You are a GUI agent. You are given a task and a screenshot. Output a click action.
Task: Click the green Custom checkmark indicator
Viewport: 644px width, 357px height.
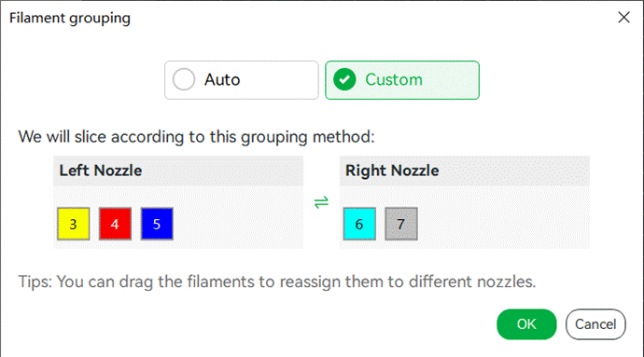coord(344,79)
